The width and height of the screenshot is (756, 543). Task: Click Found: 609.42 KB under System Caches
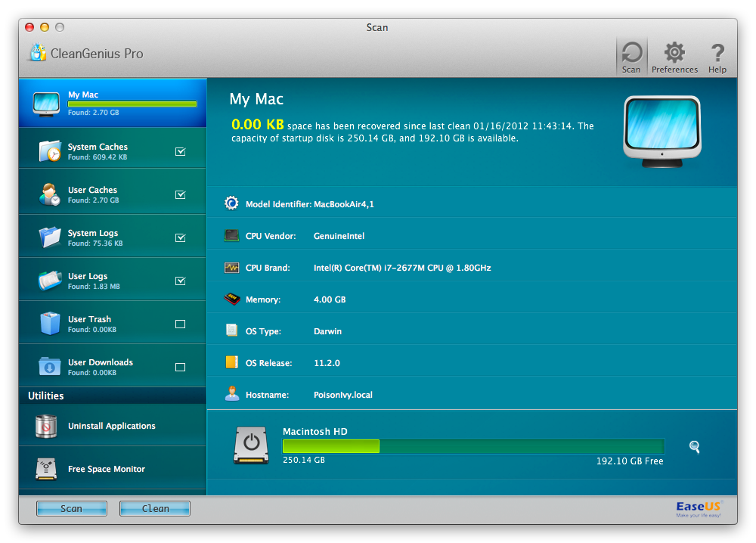click(x=98, y=157)
